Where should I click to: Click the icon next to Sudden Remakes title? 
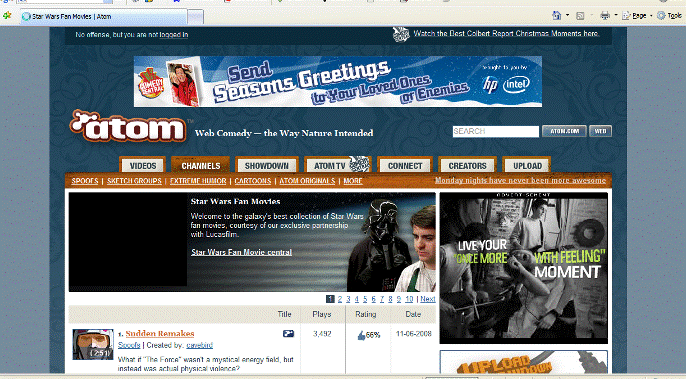[288, 333]
